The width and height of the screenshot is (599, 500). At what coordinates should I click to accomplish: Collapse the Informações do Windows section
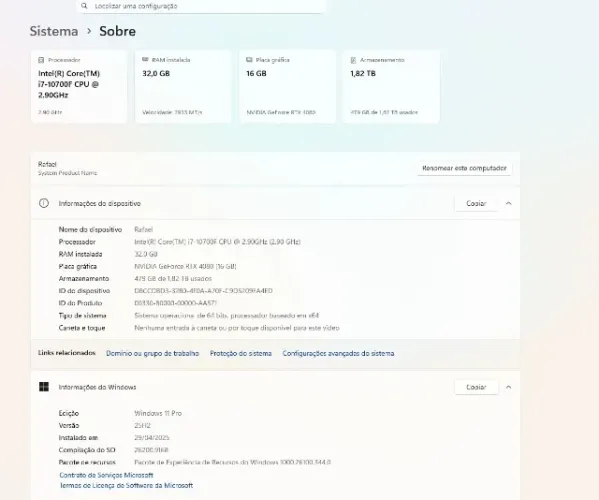coord(508,387)
